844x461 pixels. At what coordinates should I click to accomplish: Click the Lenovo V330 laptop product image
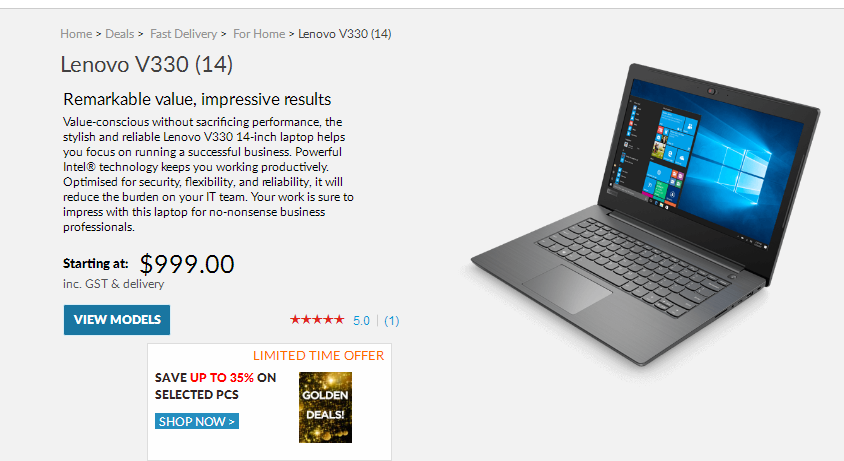coord(646,214)
